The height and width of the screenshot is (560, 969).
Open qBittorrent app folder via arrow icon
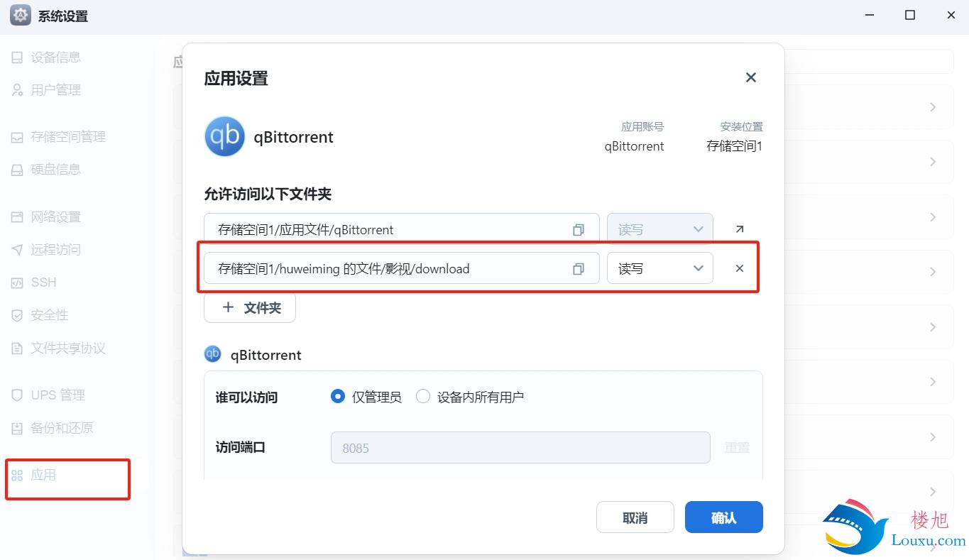point(739,229)
